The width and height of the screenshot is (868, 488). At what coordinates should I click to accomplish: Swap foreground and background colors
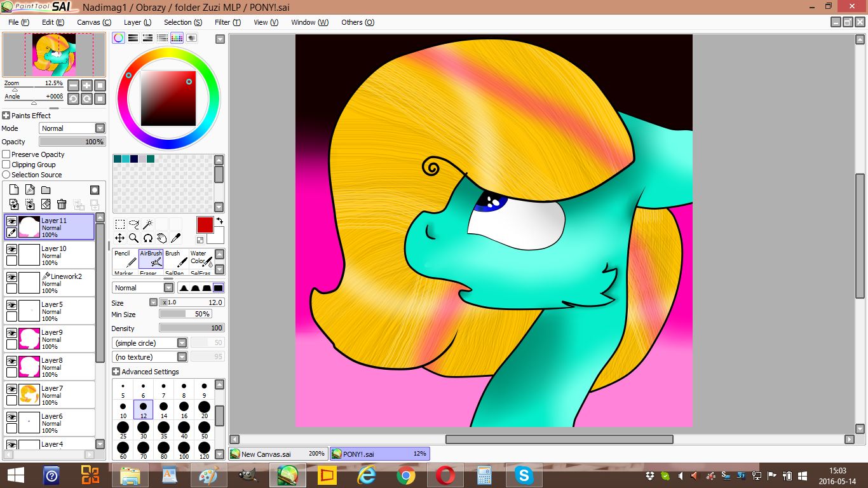click(219, 221)
